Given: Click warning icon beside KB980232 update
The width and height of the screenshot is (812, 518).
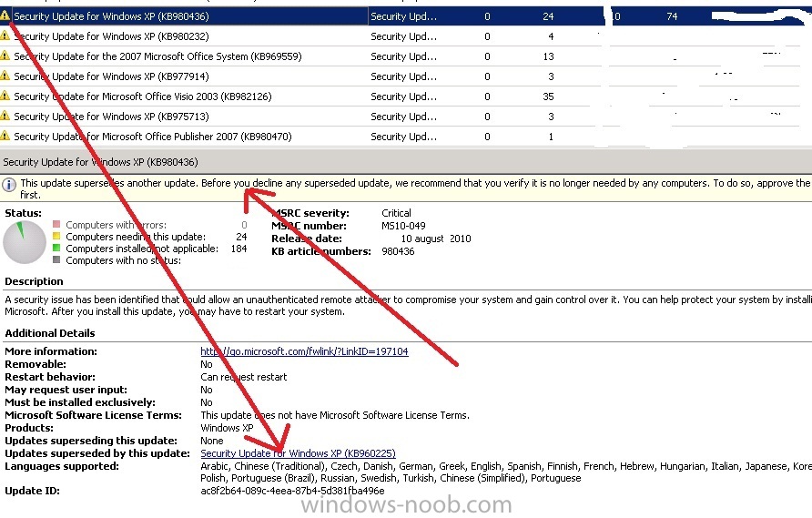Looking at the screenshot, I should [x=5, y=36].
